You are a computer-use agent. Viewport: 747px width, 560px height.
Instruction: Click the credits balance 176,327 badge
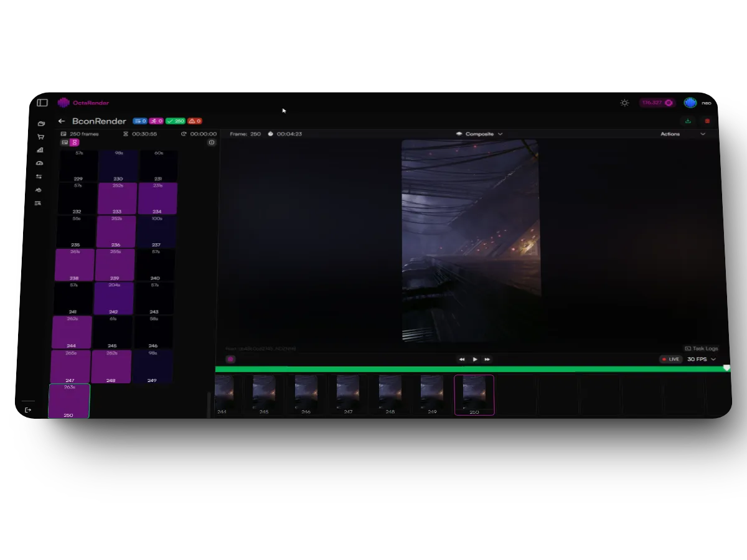(657, 103)
